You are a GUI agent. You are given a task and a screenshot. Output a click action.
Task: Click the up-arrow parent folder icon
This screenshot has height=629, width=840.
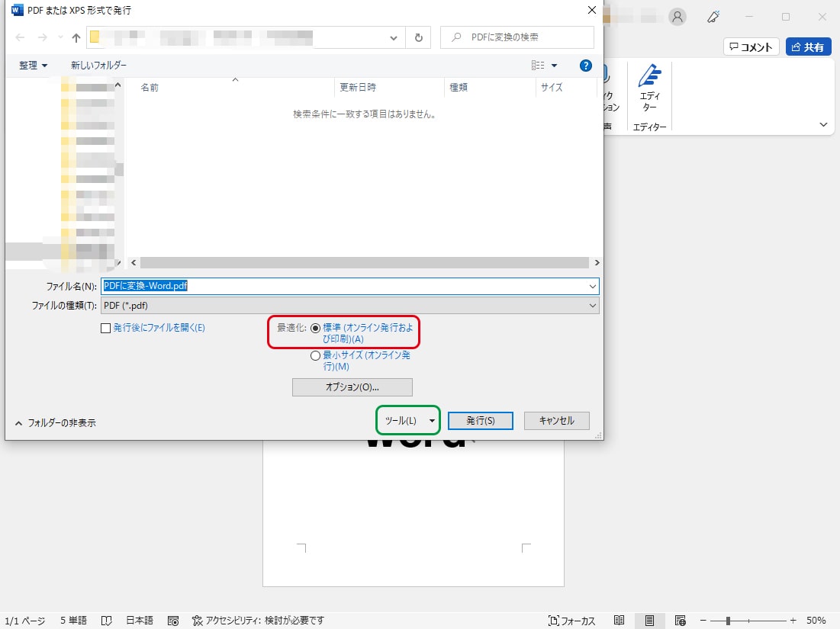click(x=76, y=37)
